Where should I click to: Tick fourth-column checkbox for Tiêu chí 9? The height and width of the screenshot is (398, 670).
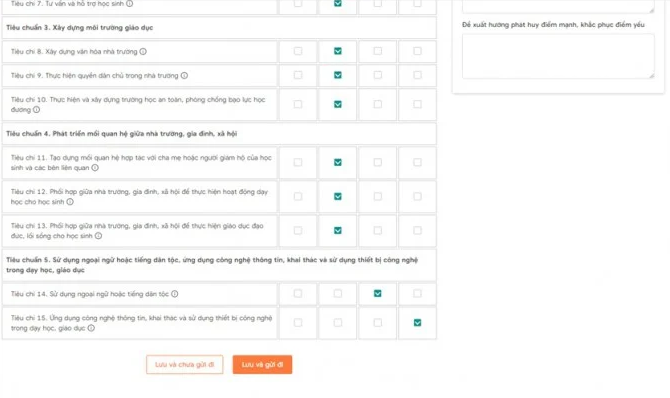pos(417,75)
